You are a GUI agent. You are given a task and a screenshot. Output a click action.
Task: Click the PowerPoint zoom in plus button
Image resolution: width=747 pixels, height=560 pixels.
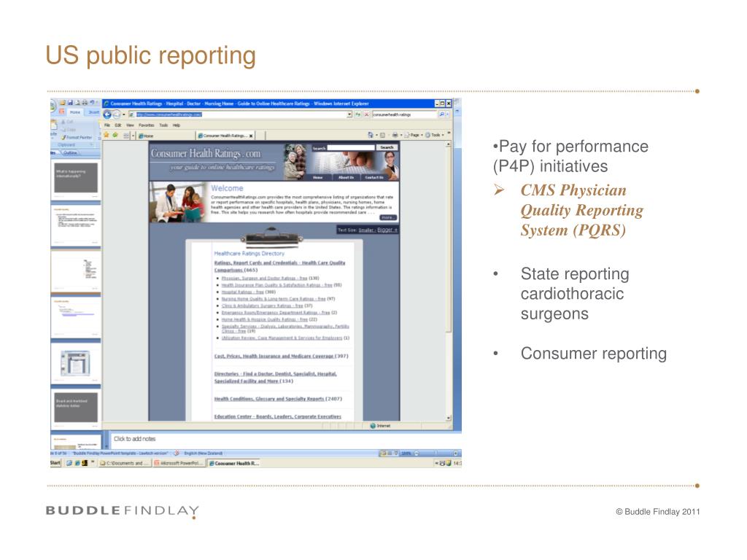click(456, 454)
